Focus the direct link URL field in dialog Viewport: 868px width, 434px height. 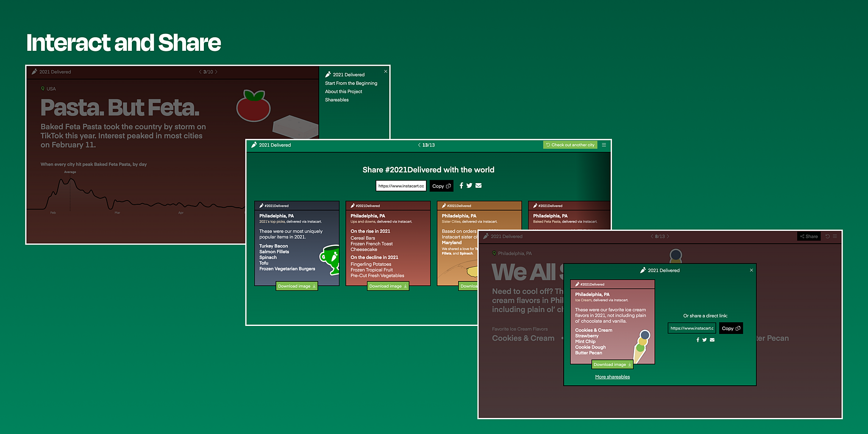coord(692,328)
